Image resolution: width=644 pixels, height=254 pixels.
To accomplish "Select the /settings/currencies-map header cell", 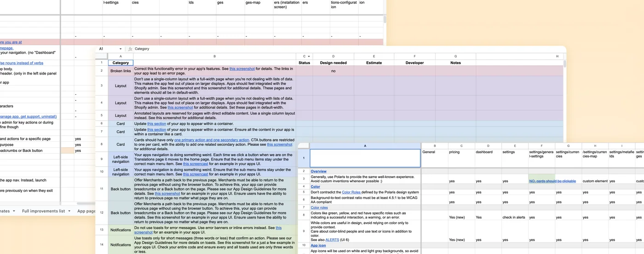I will 595,158.
